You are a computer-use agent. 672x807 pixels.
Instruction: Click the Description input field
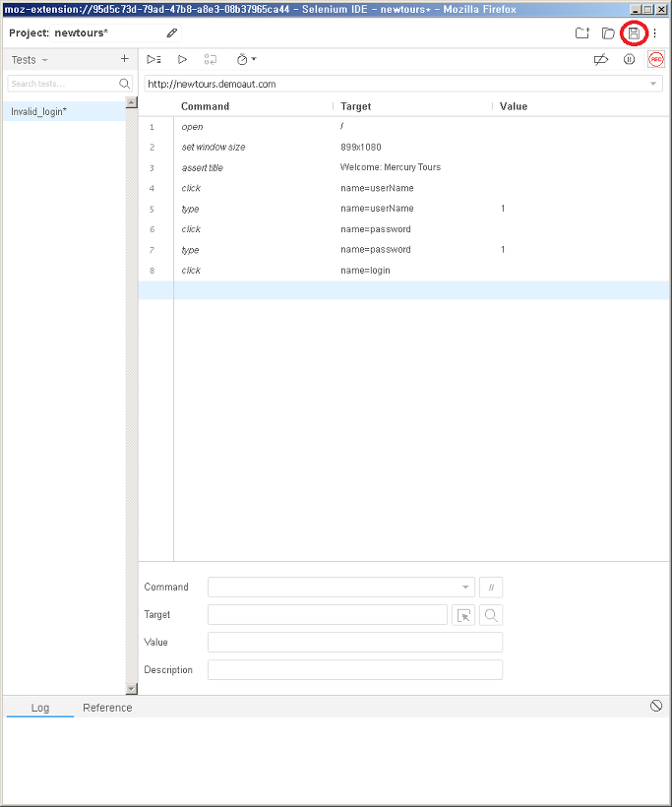click(355, 670)
